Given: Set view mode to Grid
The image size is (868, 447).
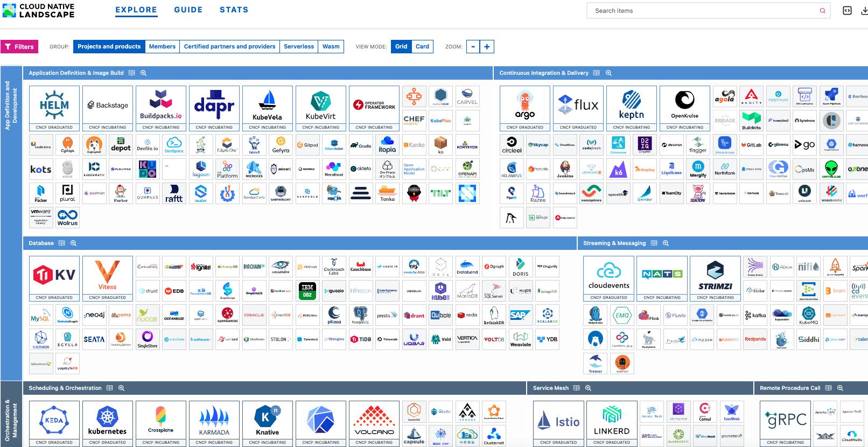Looking at the screenshot, I should click(x=401, y=47).
